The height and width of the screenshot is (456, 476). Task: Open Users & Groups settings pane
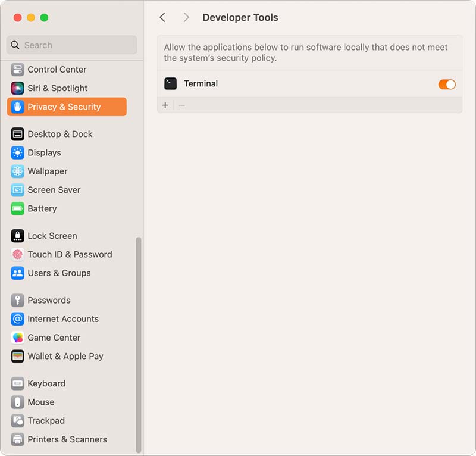[59, 273]
